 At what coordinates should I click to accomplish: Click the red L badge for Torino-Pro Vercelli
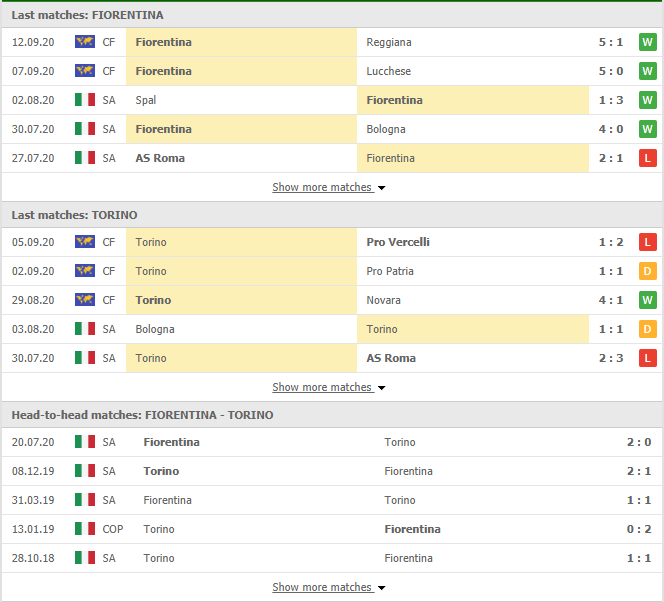point(647,242)
